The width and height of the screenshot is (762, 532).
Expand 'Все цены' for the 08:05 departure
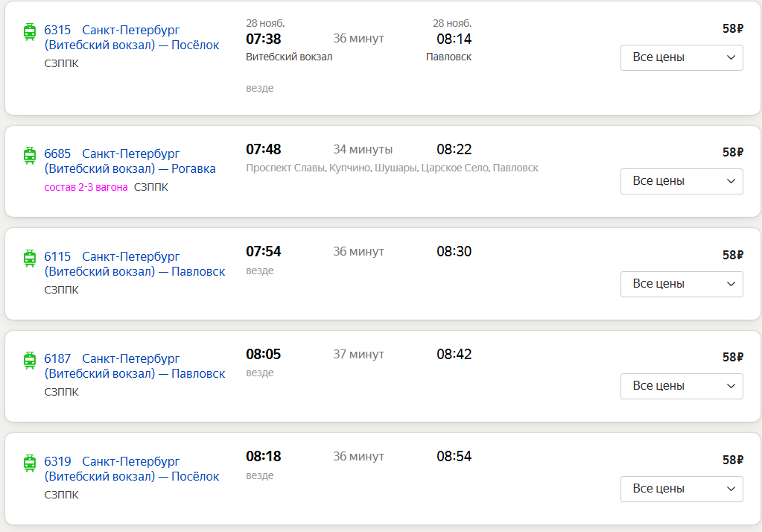click(x=682, y=386)
